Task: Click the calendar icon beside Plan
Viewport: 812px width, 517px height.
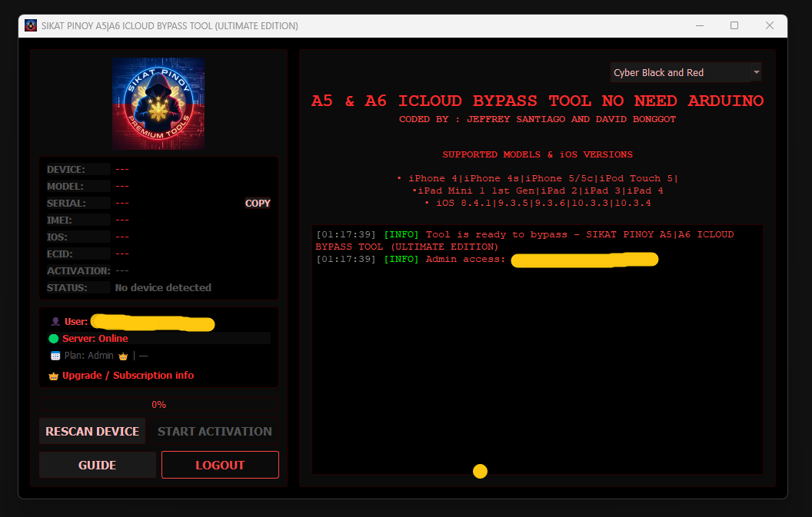Action: point(55,356)
